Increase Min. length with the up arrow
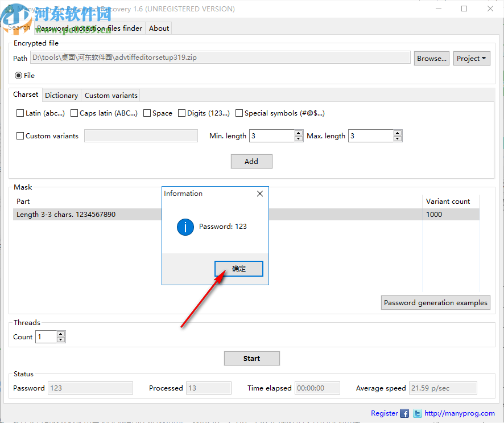The width and height of the screenshot is (504, 423). [298, 133]
